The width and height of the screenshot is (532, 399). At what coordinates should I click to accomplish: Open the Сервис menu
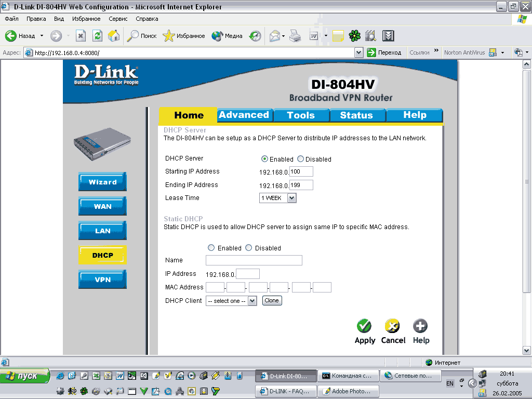point(118,19)
